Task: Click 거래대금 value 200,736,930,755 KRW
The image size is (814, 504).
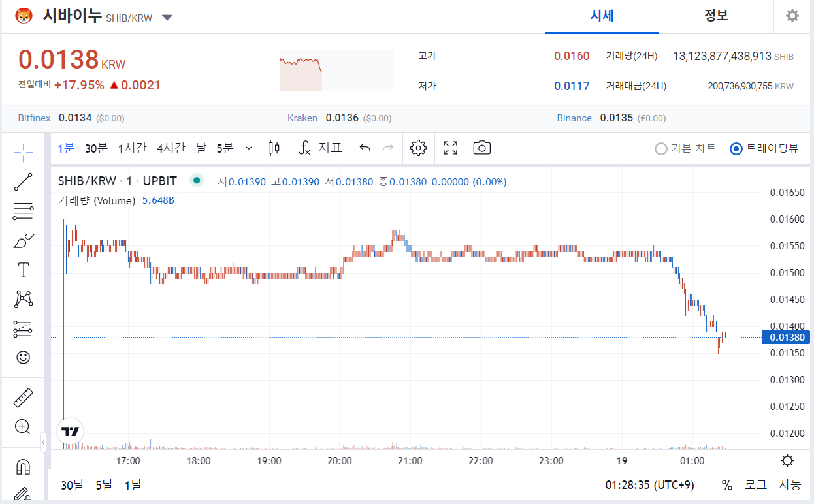Action: coord(751,86)
